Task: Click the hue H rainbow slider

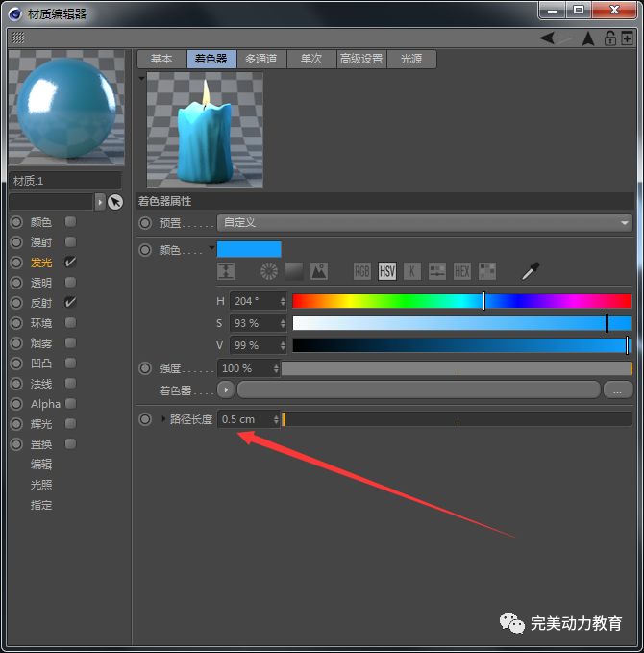Action: pyautogui.click(x=461, y=301)
